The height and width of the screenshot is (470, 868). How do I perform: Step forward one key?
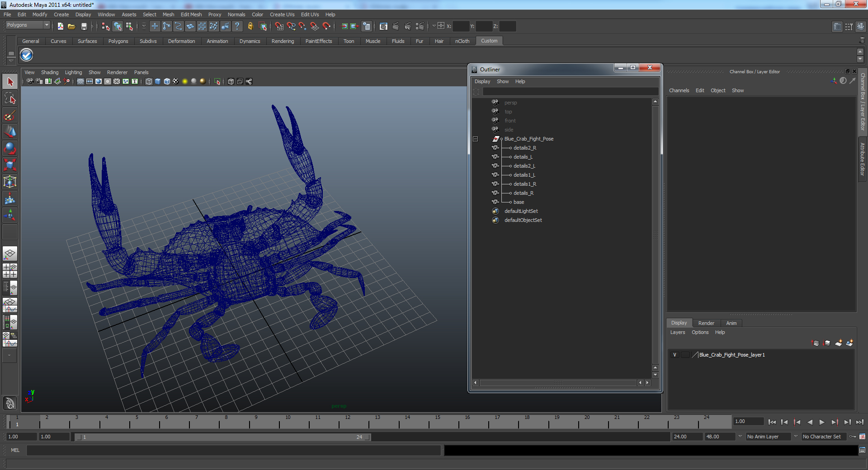click(x=835, y=422)
